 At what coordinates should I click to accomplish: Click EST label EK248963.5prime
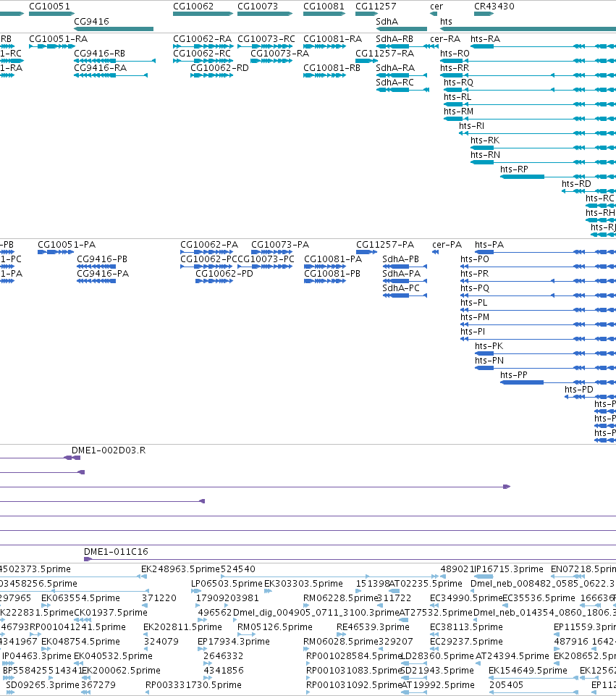pos(180,569)
